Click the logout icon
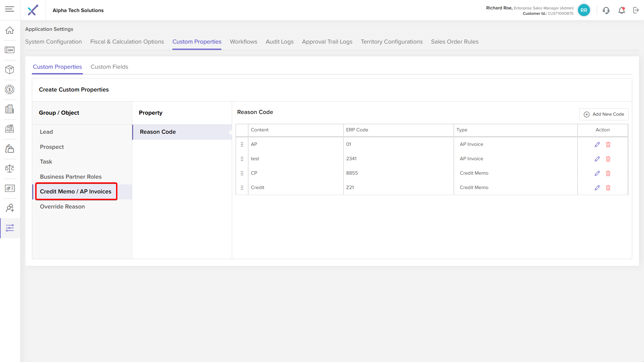This screenshot has width=644, height=362. [636, 10]
